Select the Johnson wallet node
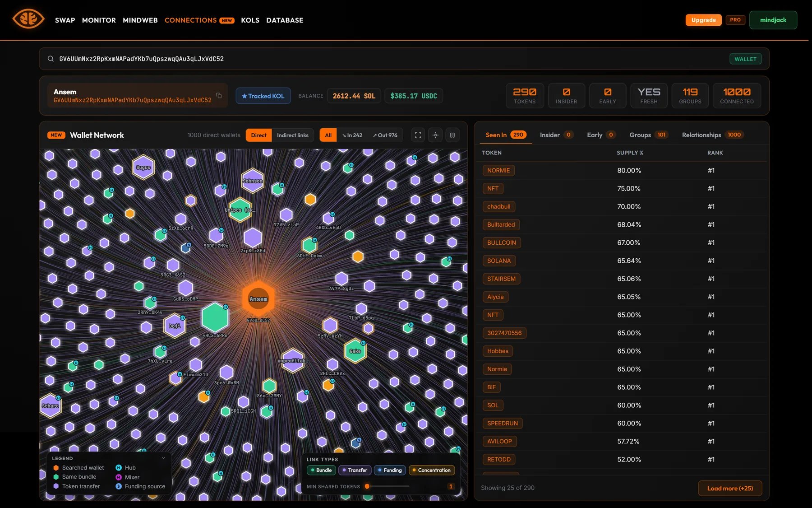 click(x=253, y=181)
